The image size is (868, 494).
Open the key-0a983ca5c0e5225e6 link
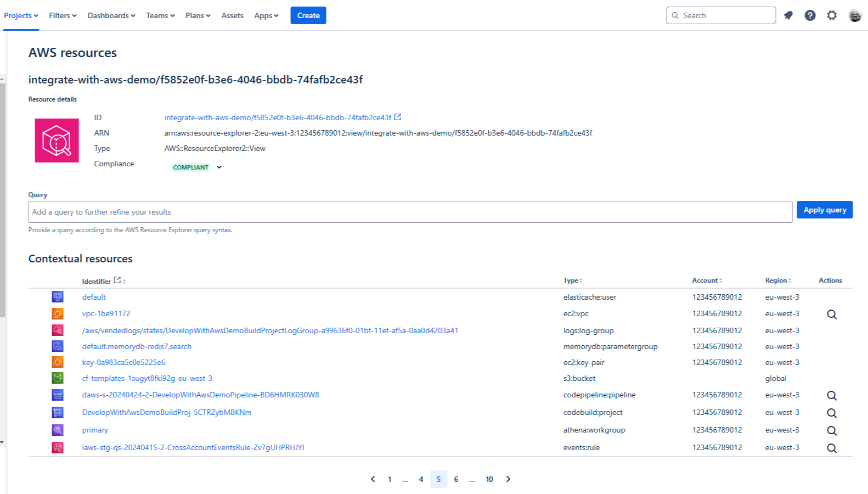click(x=123, y=362)
